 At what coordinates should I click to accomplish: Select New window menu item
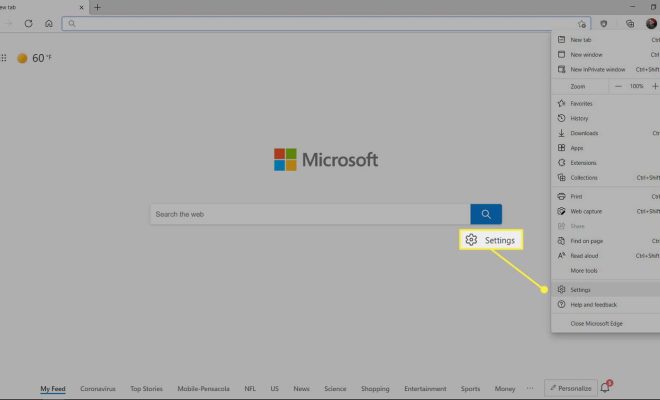tap(606, 55)
